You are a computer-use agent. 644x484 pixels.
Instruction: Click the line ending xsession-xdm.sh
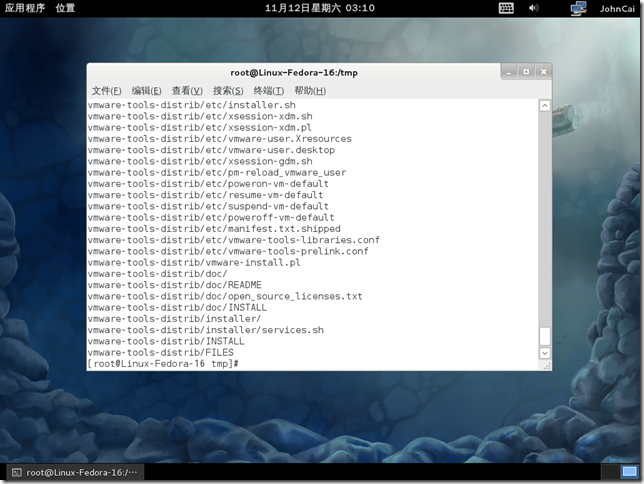click(x=200, y=116)
